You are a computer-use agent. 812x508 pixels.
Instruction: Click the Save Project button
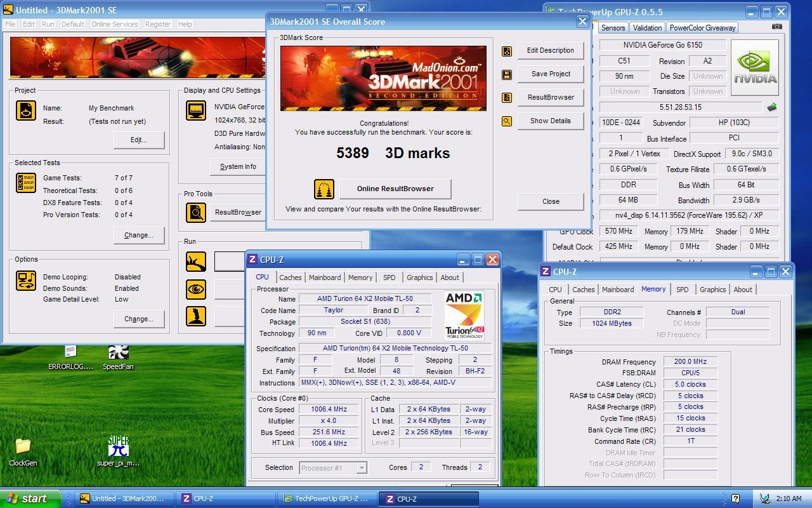point(551,74)
